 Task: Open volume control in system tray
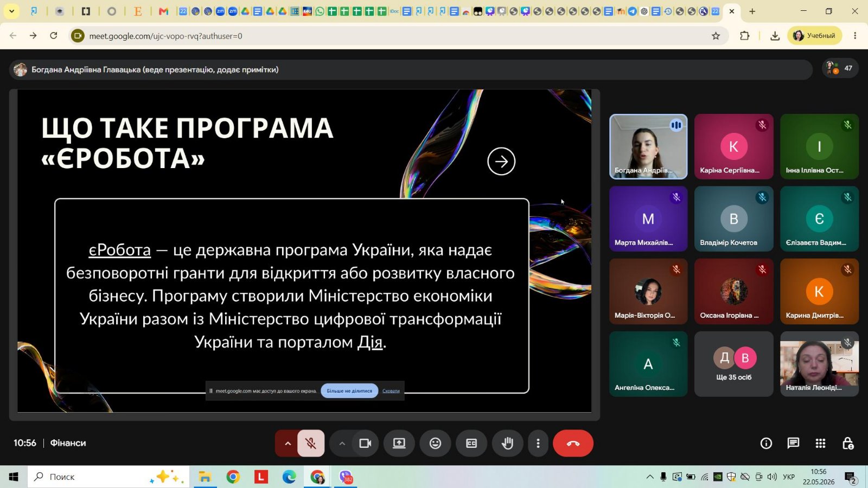pyautogui.click(x=772, y=477)
